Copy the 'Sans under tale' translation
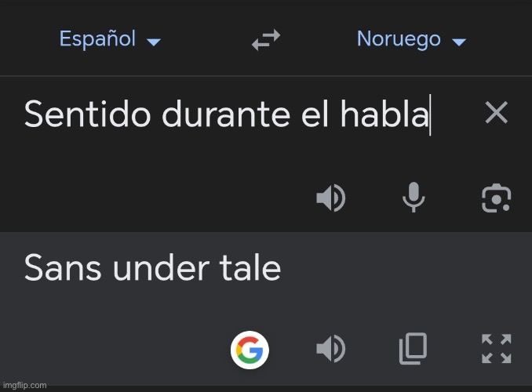Image resolution: width=532 pixels, height=392 pixels. click(x=413, y=349)
